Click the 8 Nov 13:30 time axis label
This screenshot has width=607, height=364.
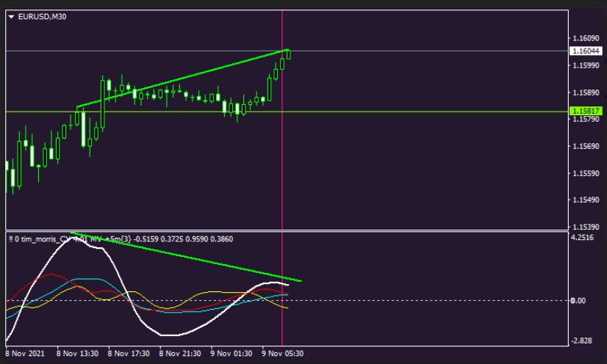tap(77, 353)
